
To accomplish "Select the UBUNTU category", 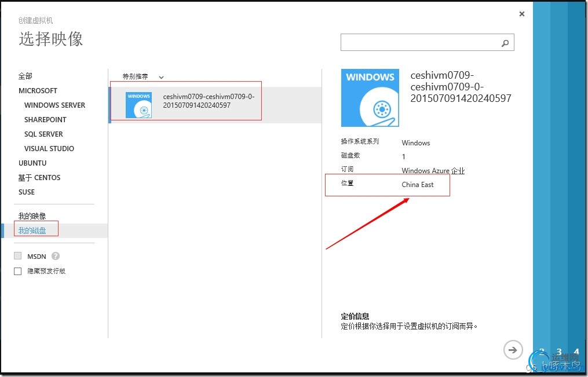I will 32,163.
